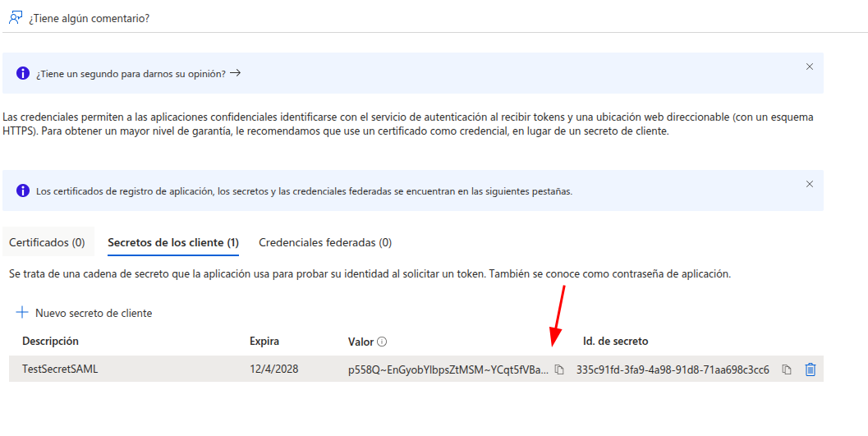Follow the arrow after the opinion prompt
Image resolution: width=868 pixels, height=436 pixels.
(x=235, y=73)
